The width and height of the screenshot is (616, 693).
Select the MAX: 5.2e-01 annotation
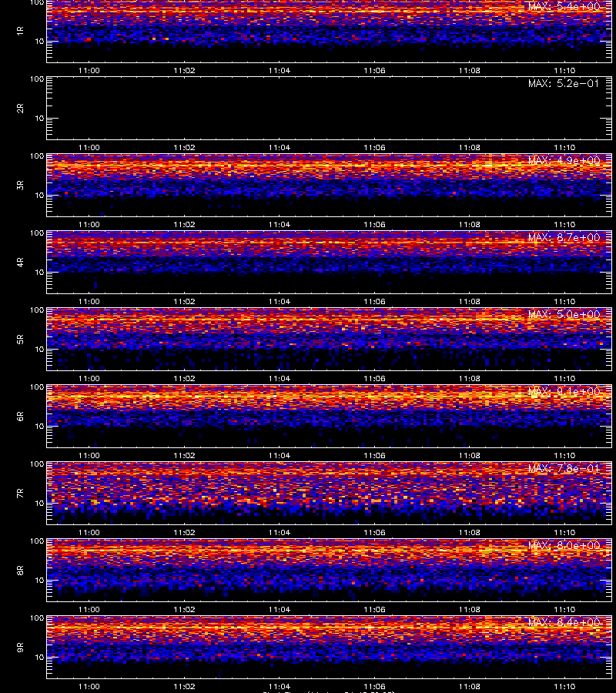click(x=564, y=83)
